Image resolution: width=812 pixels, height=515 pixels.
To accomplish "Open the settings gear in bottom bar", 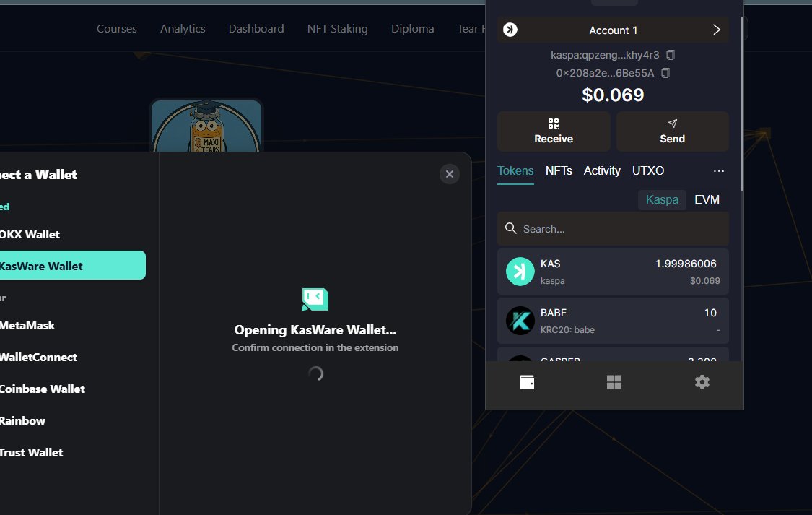I will [702, 382].
